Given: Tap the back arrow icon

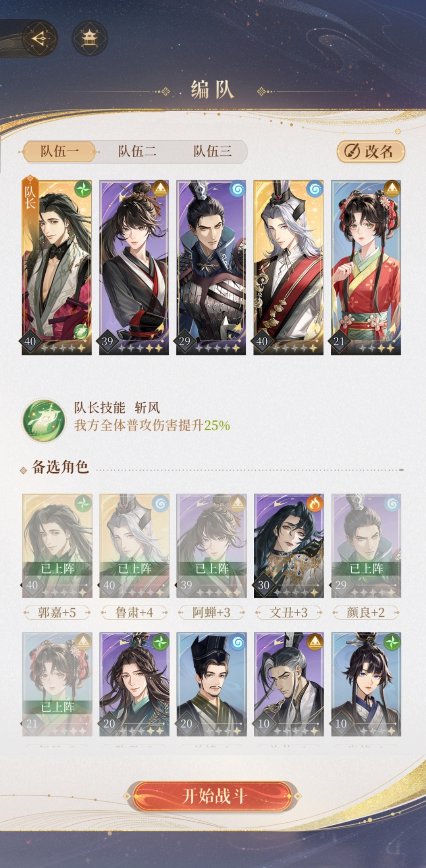Looking at the screenshot, I should (39, 38).
